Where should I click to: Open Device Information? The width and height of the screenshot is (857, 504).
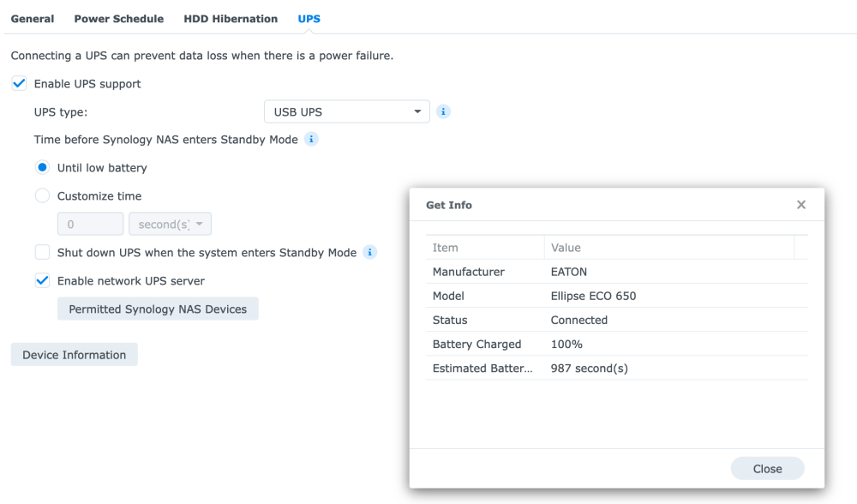click(74, 355)
